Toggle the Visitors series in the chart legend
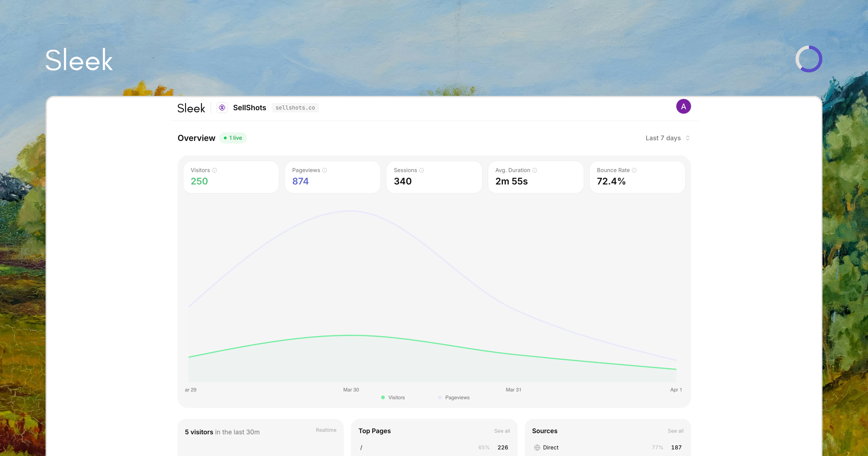Viewport: 868px width, 456px height. [x=393, y=397]
